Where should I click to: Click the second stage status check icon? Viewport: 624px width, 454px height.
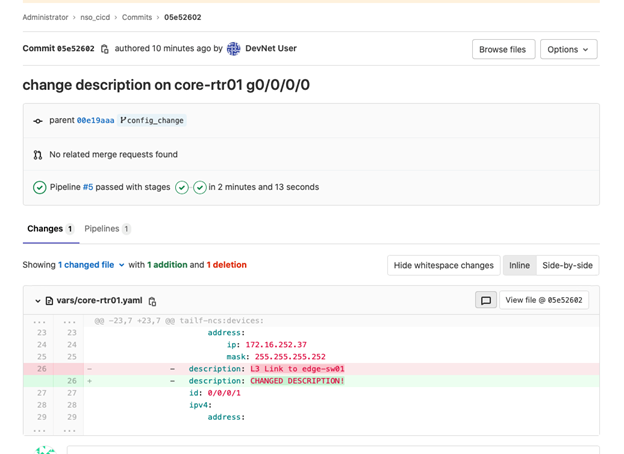click(x=199, y=187)
